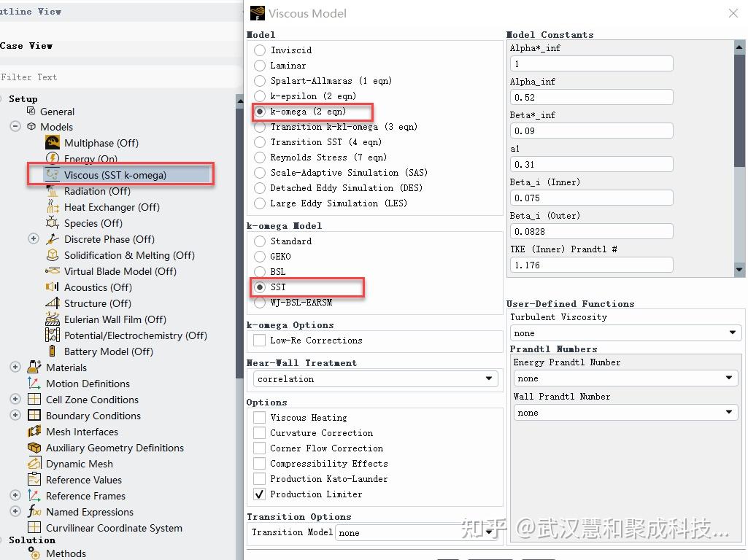Click the Virtual Blade Model icon
This screenshot has width=748, height=560.
pyautogui.click(x=53, y=271)
